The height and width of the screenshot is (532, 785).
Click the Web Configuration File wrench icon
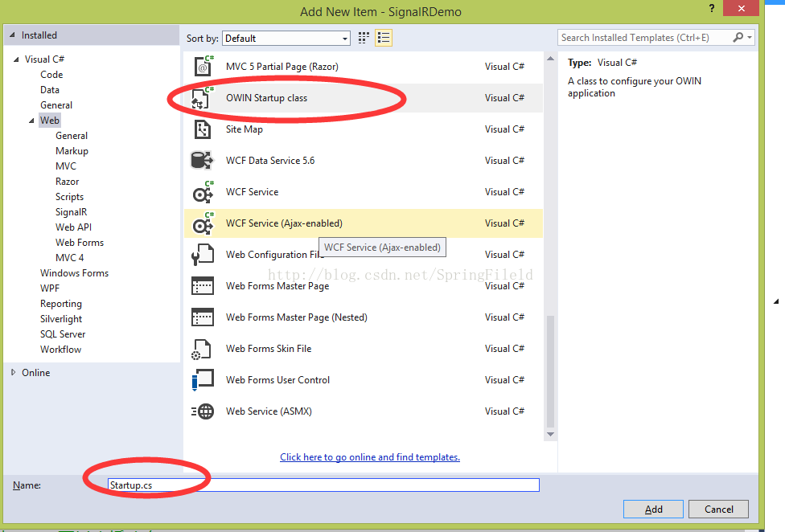(x=203, y=255)
